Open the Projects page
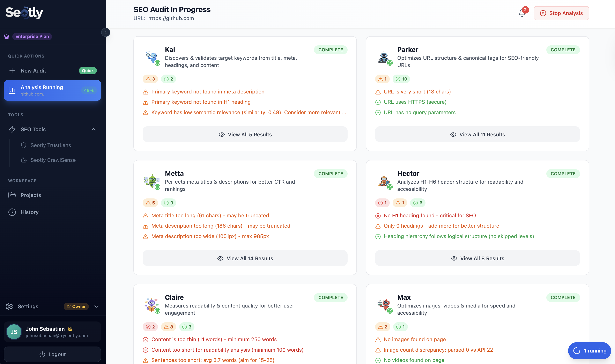 pos(31,195)
